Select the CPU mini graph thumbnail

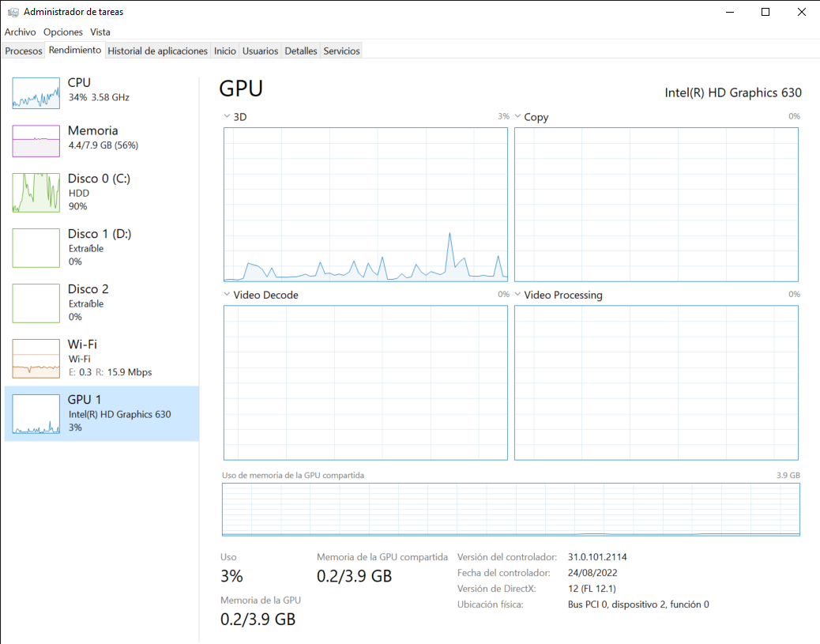pos(36,93)
